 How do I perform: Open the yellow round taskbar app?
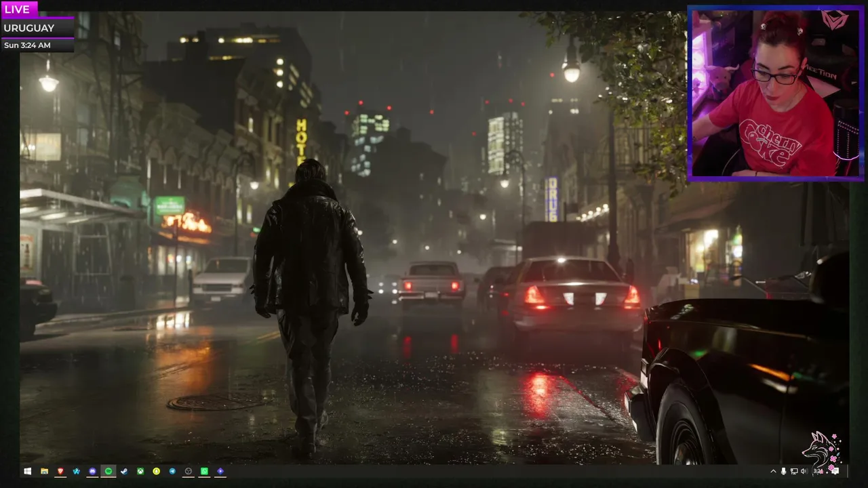click(156, 471)
